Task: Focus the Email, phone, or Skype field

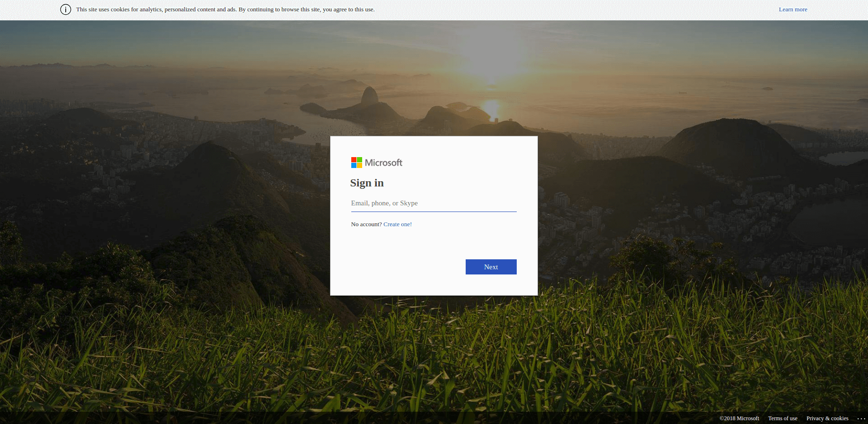Action: point(434,203)
